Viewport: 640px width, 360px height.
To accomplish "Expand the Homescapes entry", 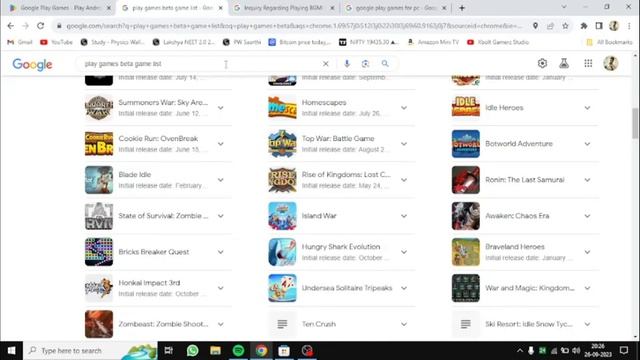I will [x=404, y=108].
